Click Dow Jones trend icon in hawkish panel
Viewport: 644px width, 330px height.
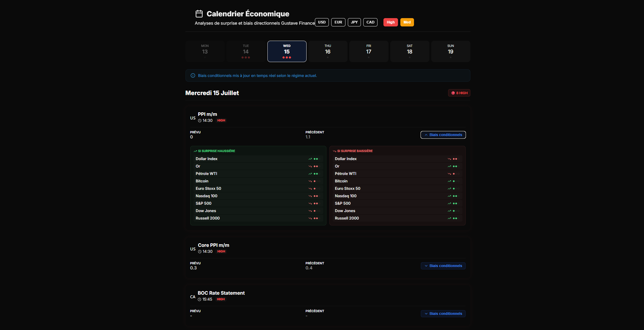(310, 211)
